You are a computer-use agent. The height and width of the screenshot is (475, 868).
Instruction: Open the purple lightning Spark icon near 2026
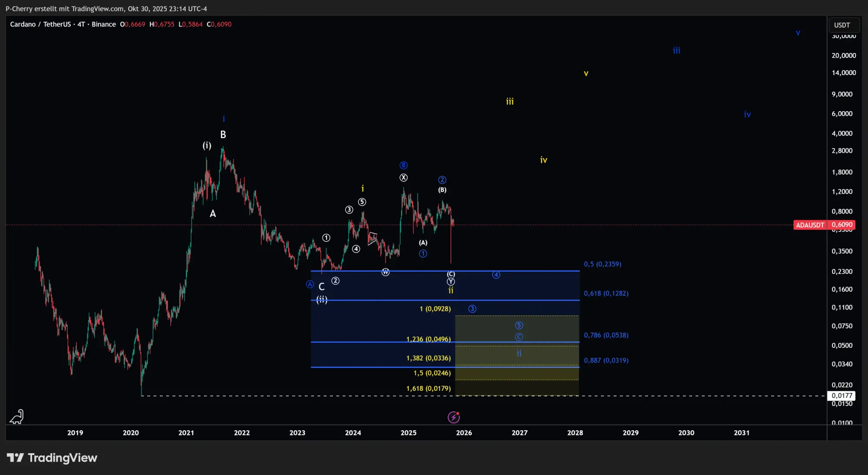pos(453,417)
